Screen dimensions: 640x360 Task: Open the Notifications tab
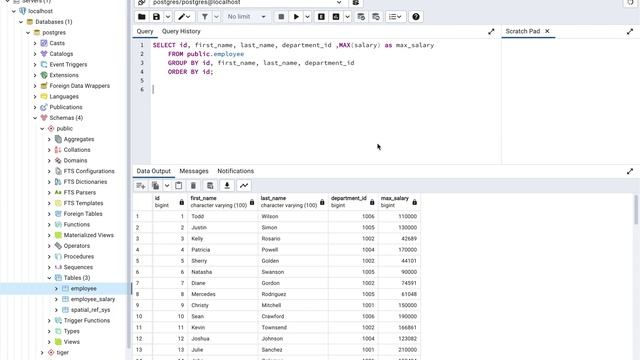pos(236,171)
